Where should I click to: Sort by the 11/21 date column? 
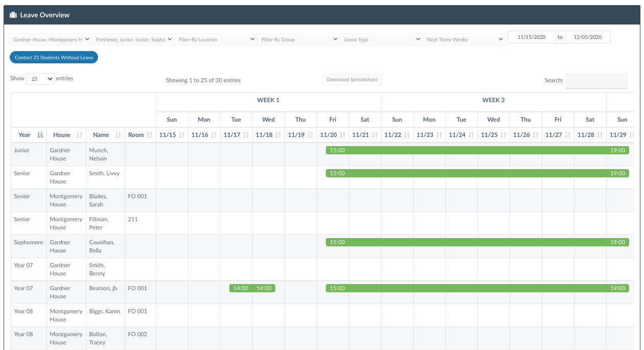(x=365, y=135)
